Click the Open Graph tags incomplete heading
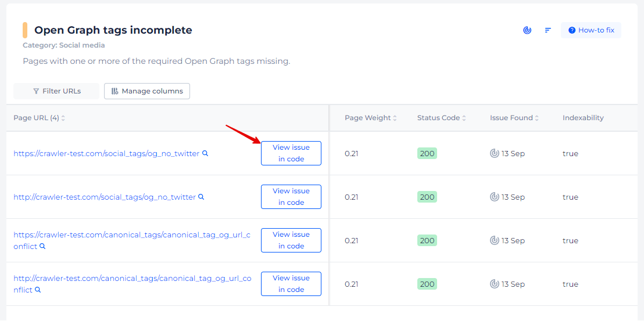644x321 pixels. 113,30
